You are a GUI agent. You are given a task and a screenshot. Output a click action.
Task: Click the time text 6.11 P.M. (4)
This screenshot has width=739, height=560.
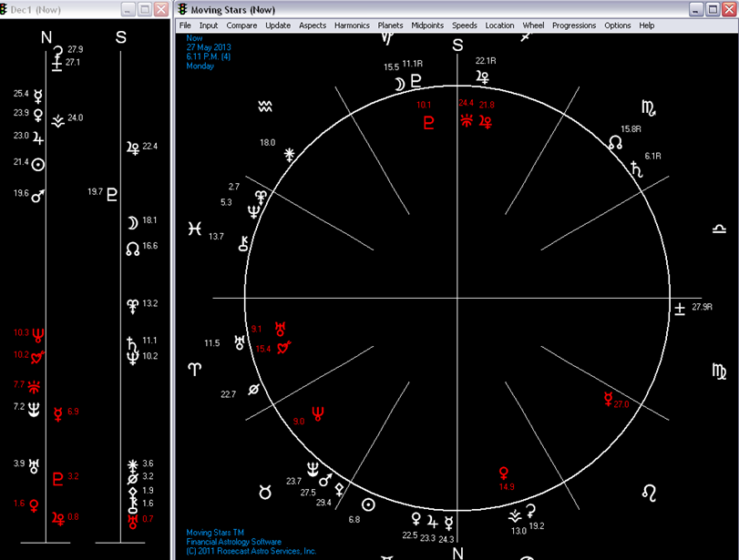(x=209, y=56)
